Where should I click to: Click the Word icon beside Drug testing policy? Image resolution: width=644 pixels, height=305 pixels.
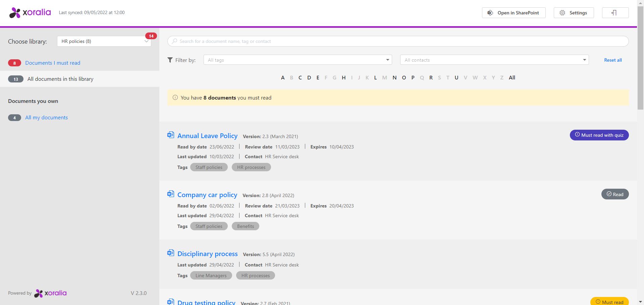coord(171,302)
